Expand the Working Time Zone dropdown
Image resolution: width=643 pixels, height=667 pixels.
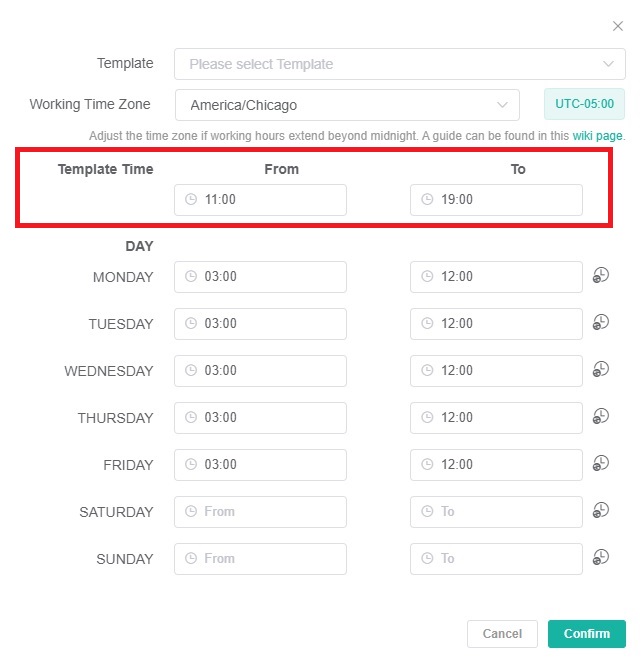pyautogui.click(x=346, y=105)
